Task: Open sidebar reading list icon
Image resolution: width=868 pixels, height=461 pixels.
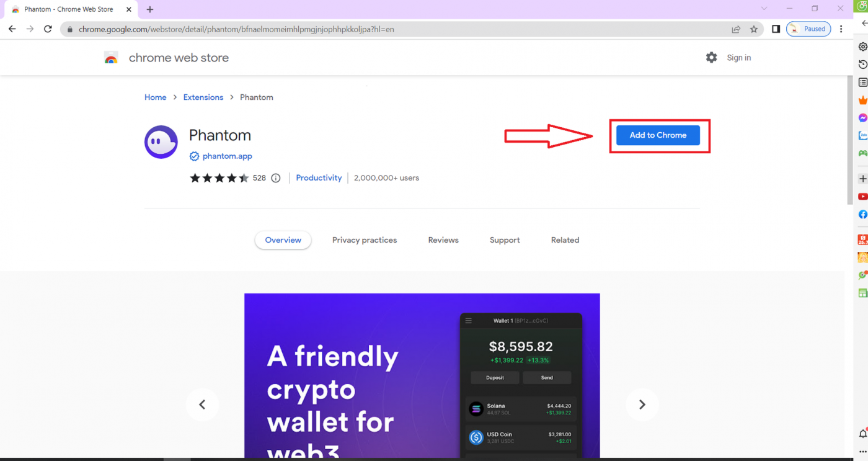Action: (x=862, y=83)
